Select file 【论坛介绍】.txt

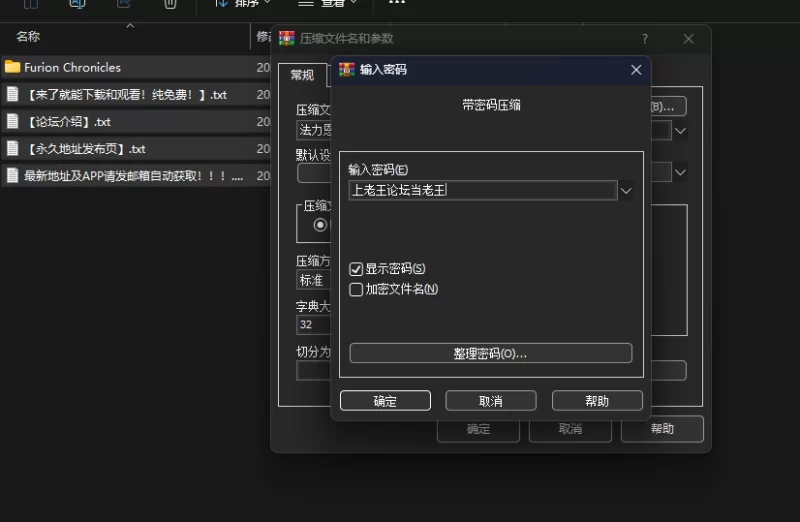70,121
